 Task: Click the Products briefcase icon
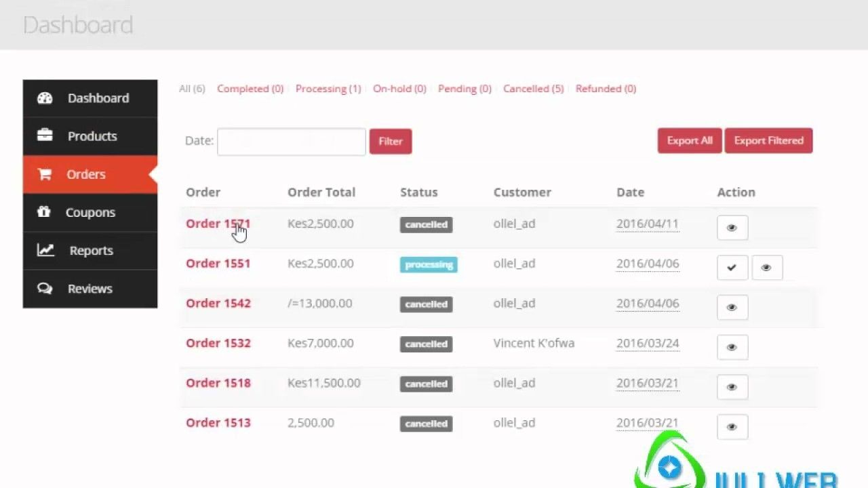pyautogui.click(x=45, y=136)
